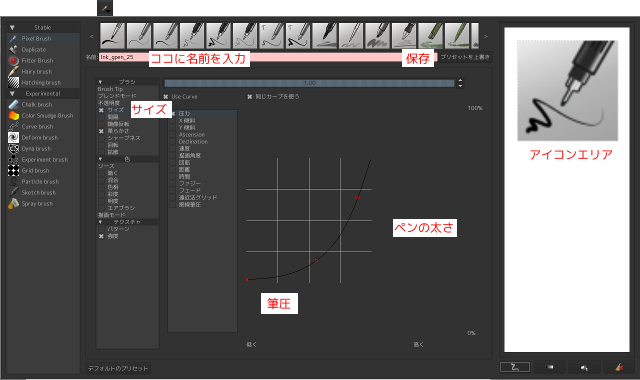Pick the Curve brush engine
640x380 pixels.
click(x=43, y=127)
